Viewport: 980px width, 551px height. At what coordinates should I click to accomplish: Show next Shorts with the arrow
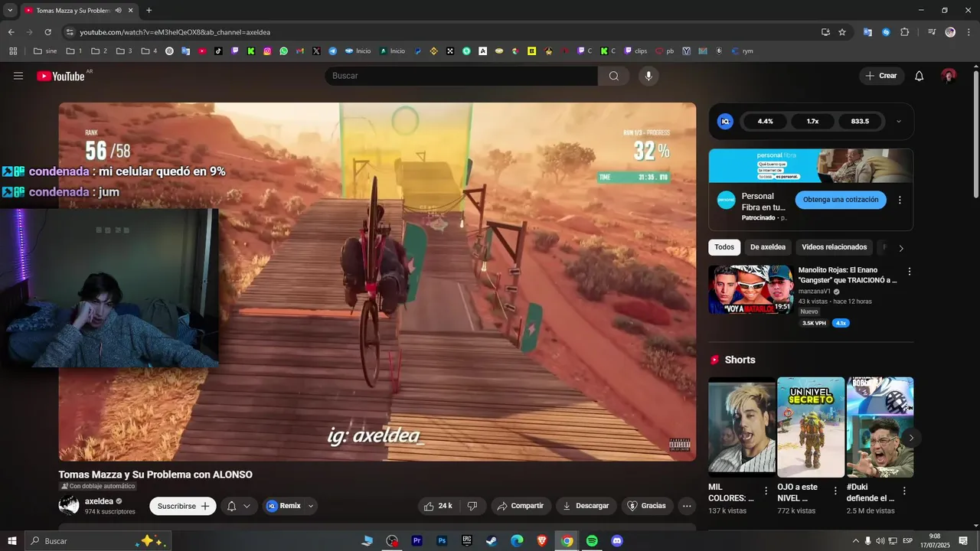tap(911, 438)
